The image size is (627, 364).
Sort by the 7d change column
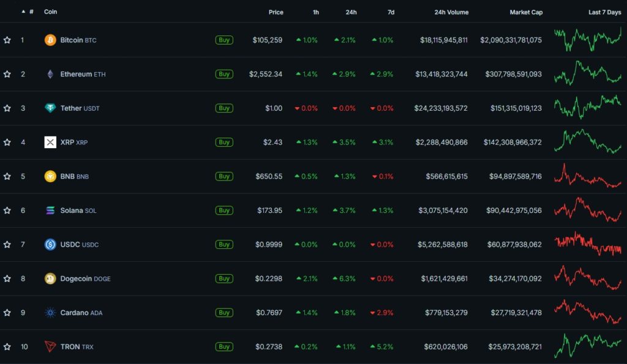(x=391, y=12)
